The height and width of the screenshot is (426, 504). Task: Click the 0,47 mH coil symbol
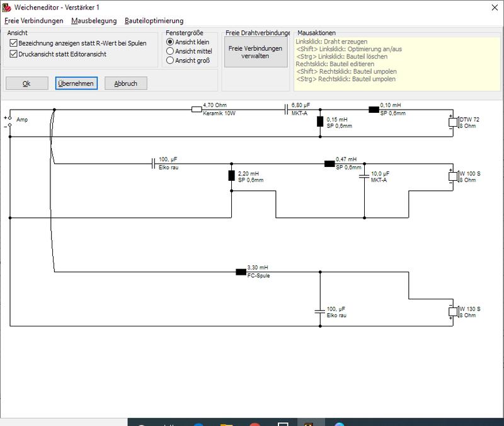click(x=329, y=164)
